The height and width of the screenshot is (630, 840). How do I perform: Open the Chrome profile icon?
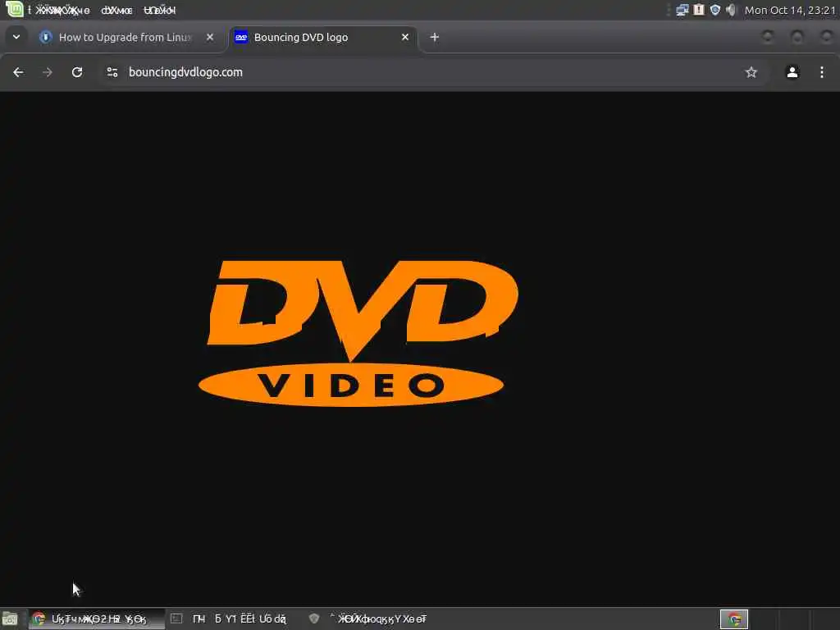click(x=792, y=72)
